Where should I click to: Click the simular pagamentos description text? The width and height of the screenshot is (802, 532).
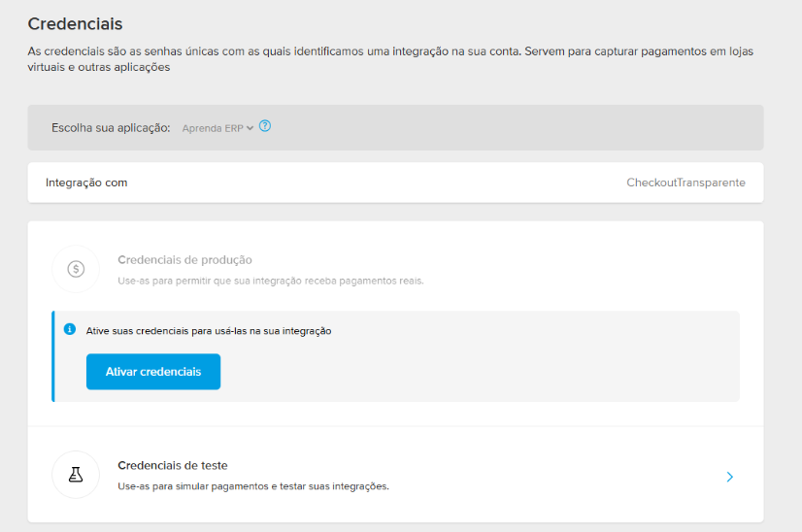[253, 486]
